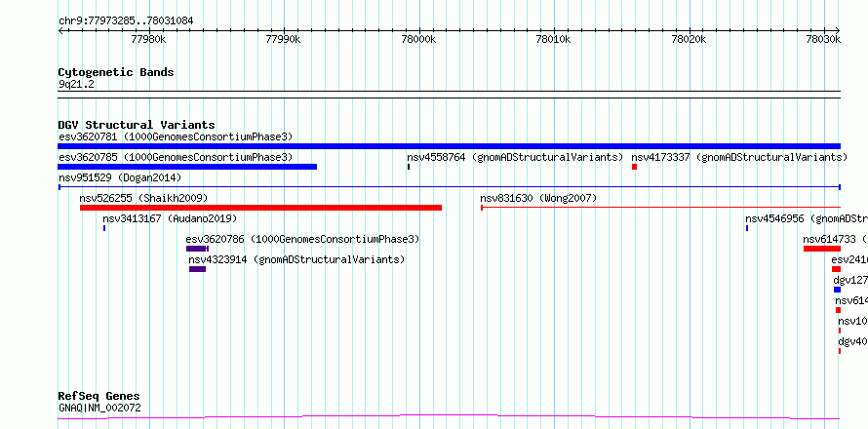This screenshot has width=868, height=429.
Task: Click nsv951529 (Dogan2014) label
Action: coord(120,177)
